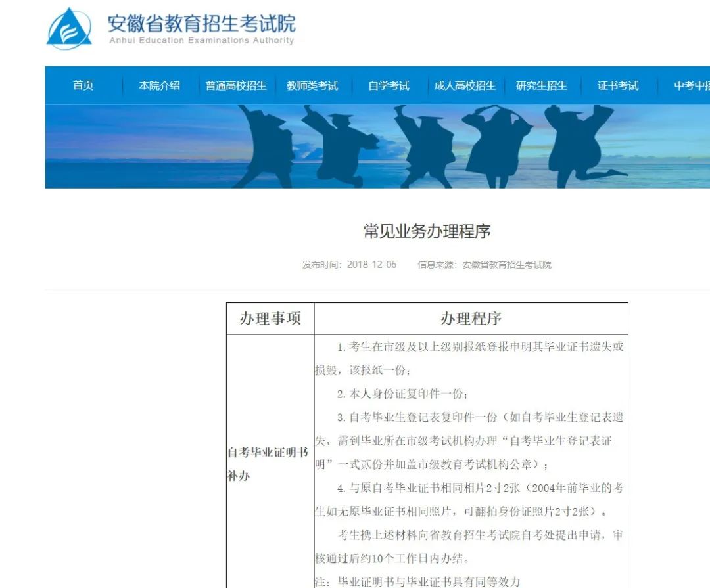The width and height of the screenshot is (710, 588).
Task: Open the 首页 navigation item
Action: pos(83,85)
